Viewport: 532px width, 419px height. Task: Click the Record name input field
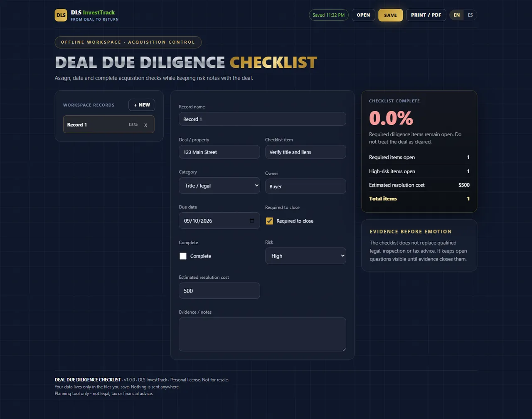click(262, 119)
